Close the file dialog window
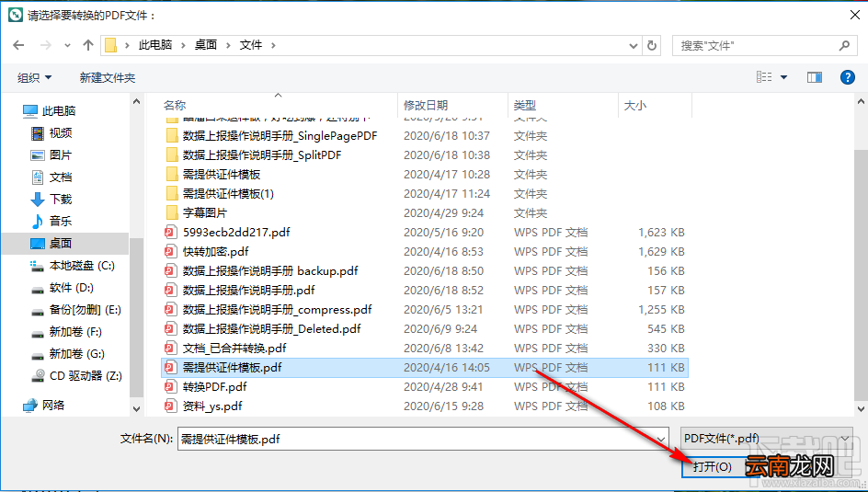868x492 pixels. point(854,15)
